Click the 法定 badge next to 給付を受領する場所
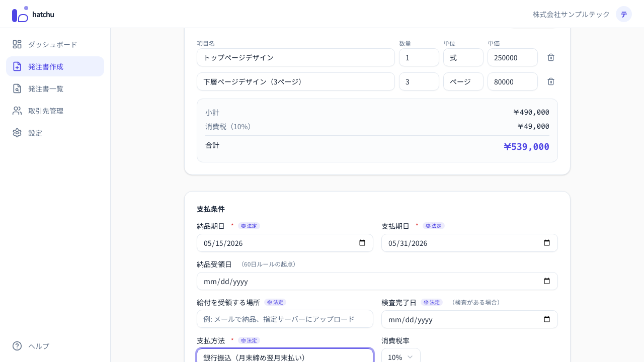Screen dimensions: 644x362 (x=275, y=302)
